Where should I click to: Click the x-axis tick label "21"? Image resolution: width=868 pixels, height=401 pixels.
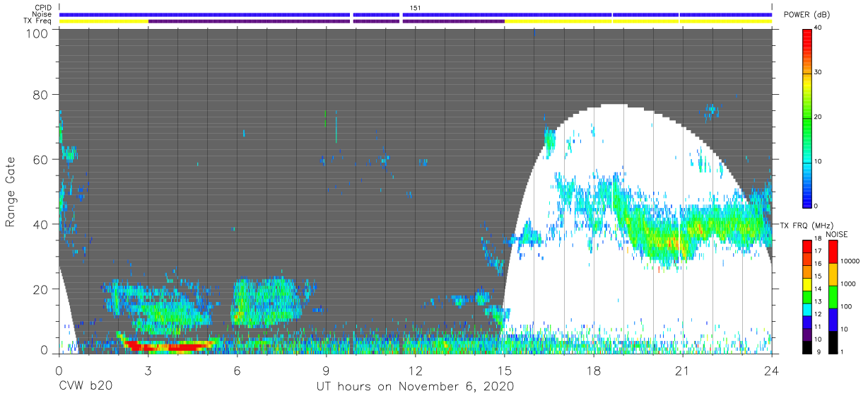pos(683,370)
